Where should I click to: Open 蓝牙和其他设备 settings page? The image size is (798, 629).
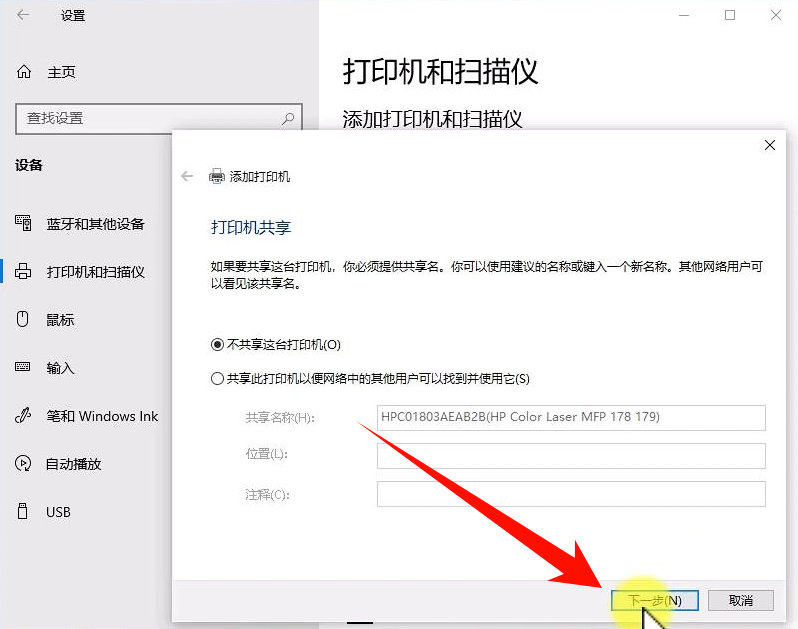click(x=96, y=223)
